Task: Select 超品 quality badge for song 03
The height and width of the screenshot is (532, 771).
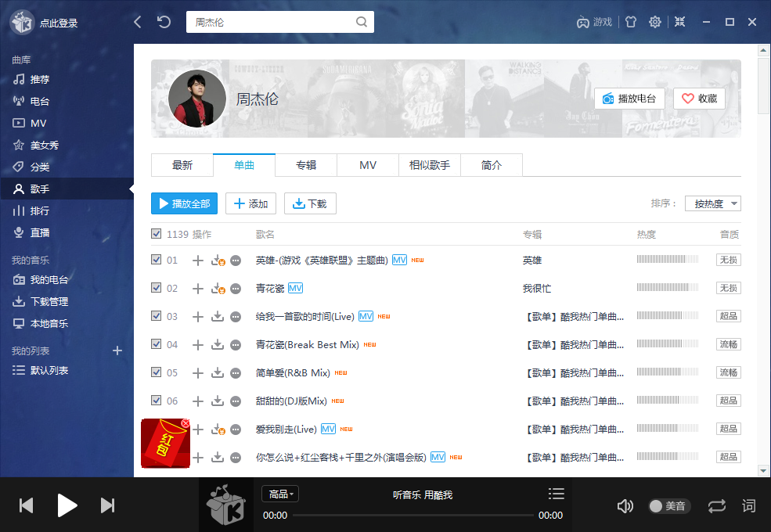Action: pyautogui.click(x=728, y=316)
